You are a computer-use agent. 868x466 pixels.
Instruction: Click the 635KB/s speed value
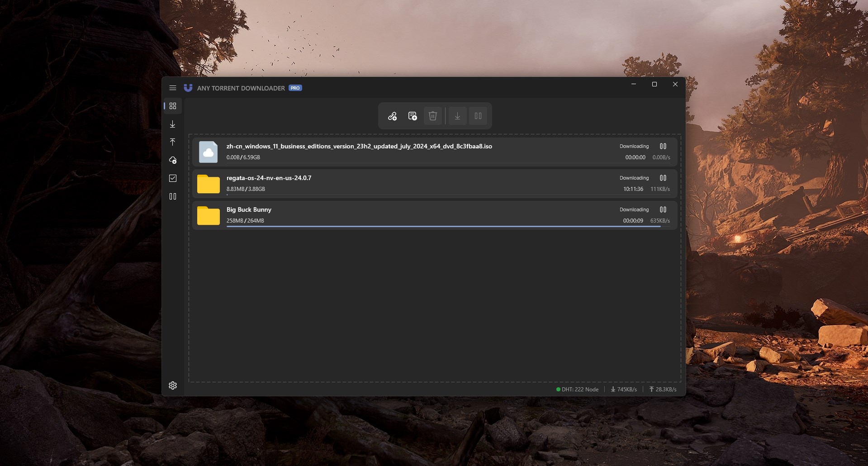pyautogui.click(x=660, y=221)
